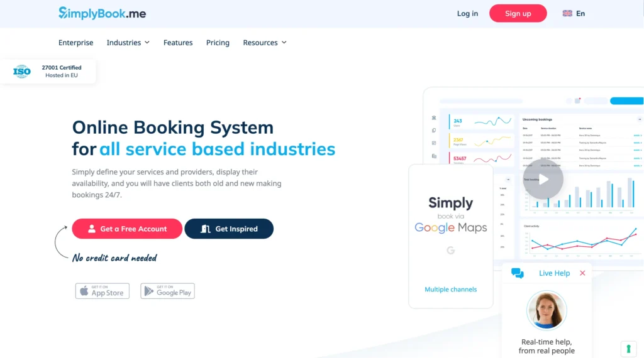
Task: Click the Google Maps logo text
Action: 450,227
